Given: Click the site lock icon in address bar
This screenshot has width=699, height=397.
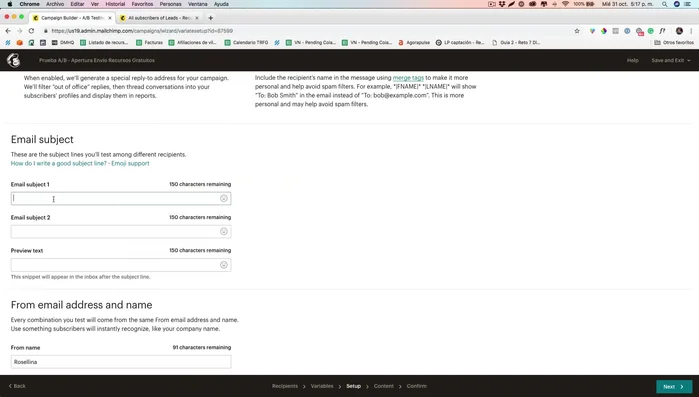Looking at the screenshot, I should tap(45, 31).
